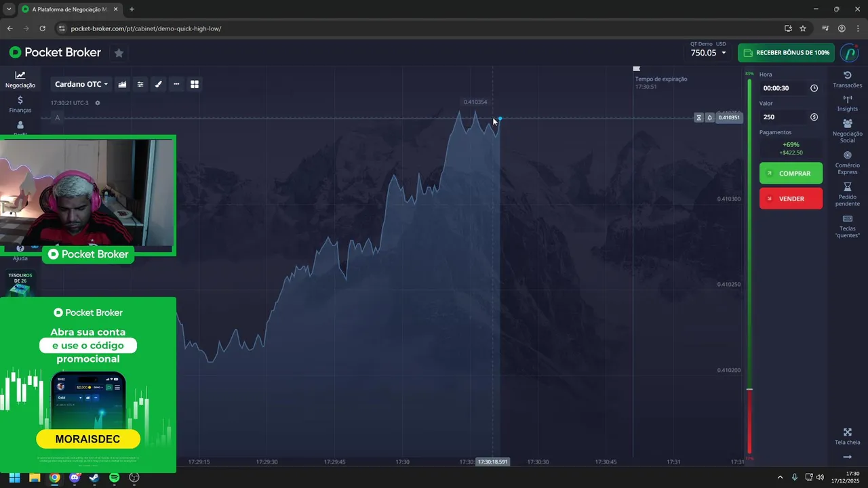The image size is (868, 488).
Task: Select the drawing brush tool
Action: tap(159, 84)
